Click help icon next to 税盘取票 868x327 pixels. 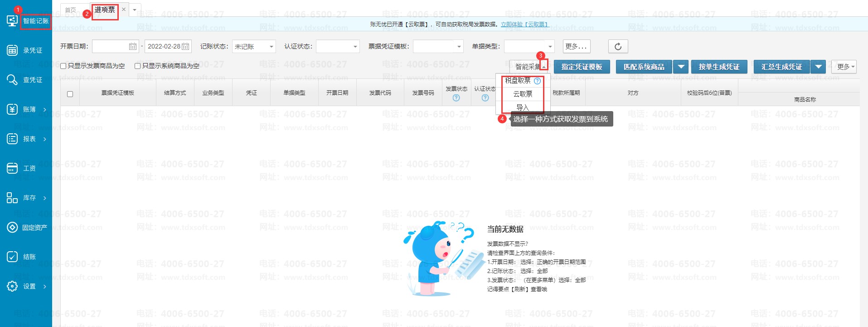537,81
